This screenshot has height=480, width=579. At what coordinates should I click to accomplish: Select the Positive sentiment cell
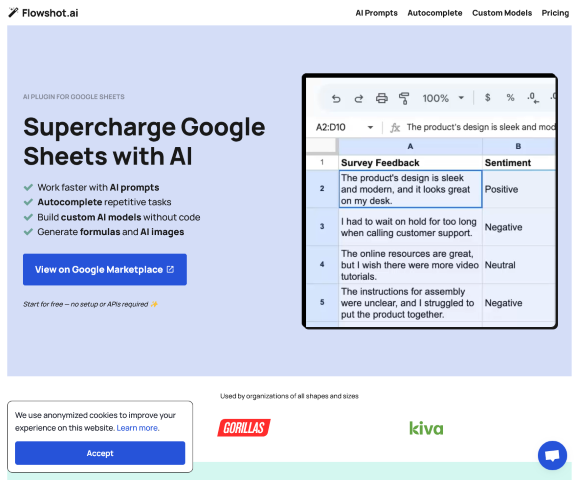point(518,189)
